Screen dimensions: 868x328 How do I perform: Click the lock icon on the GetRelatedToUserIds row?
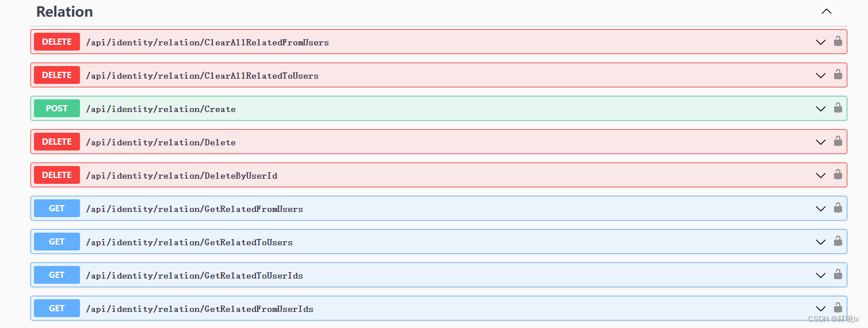tap(838, 275)
